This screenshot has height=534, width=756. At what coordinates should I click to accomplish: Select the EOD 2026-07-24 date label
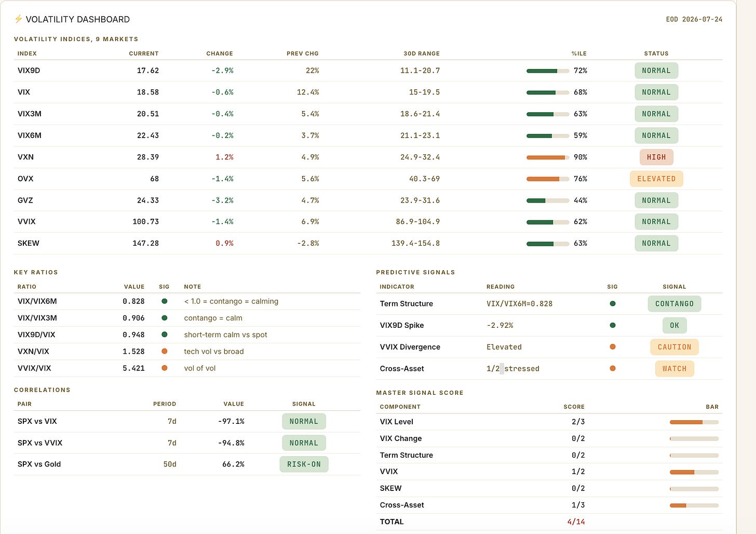pyautogui.click(x=694, y=19)
